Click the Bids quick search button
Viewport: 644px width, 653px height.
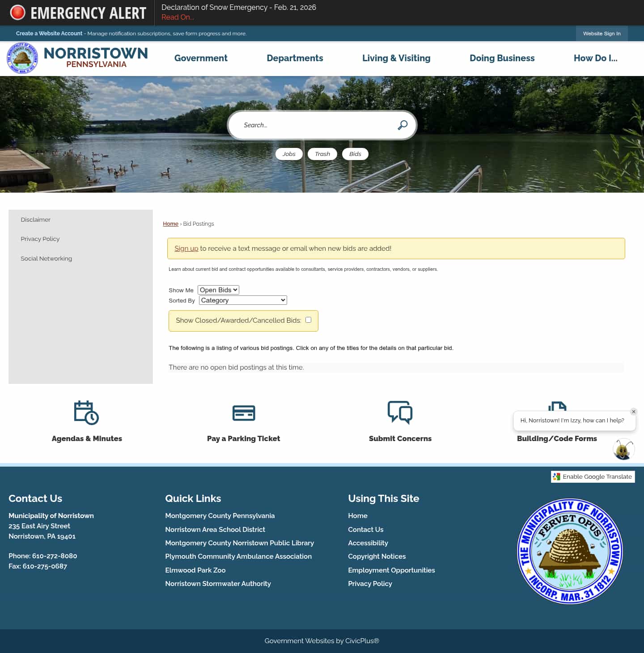click(x=355, y=154)
